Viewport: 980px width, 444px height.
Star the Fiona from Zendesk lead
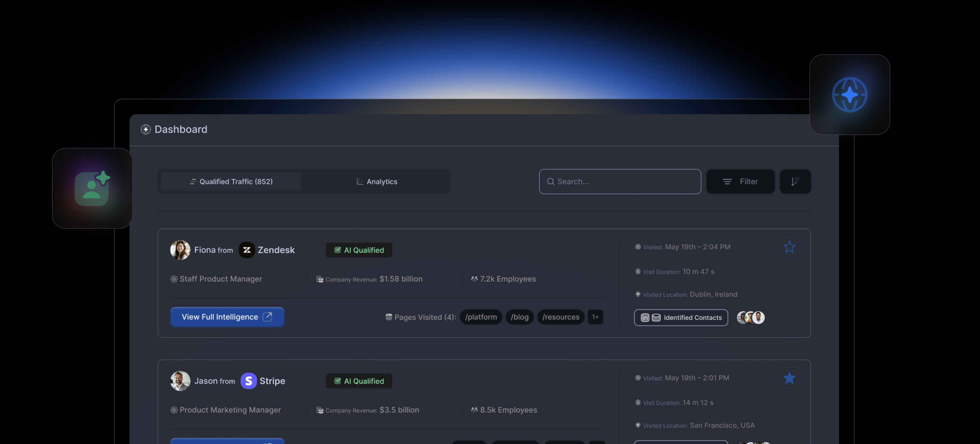click(789, 247)
